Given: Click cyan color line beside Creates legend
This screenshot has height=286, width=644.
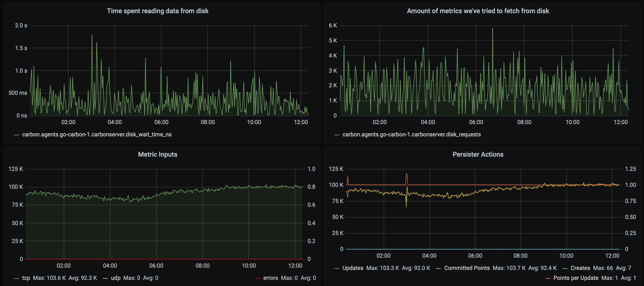Looking at the screenshot, I should pyautogui.click(x=565, y=269).
